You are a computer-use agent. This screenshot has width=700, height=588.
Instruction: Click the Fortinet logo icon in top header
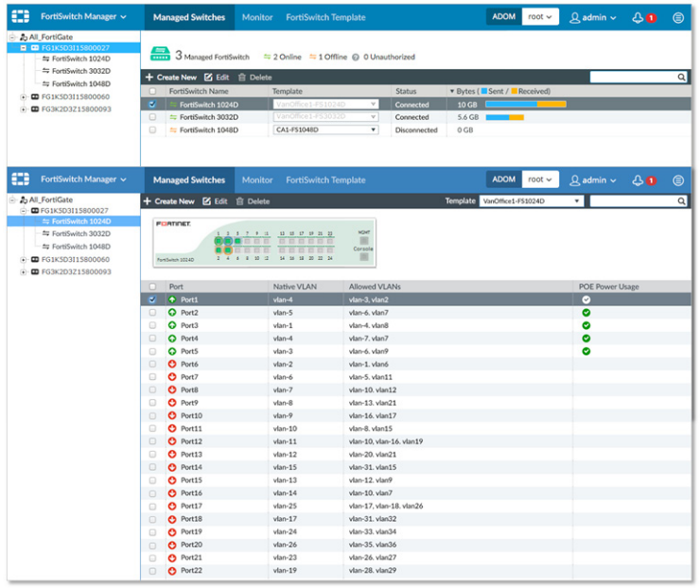(x=21, y=16)
